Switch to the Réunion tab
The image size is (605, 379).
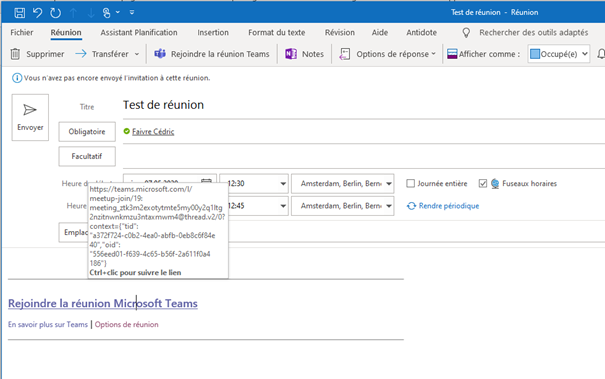point(66,32)
